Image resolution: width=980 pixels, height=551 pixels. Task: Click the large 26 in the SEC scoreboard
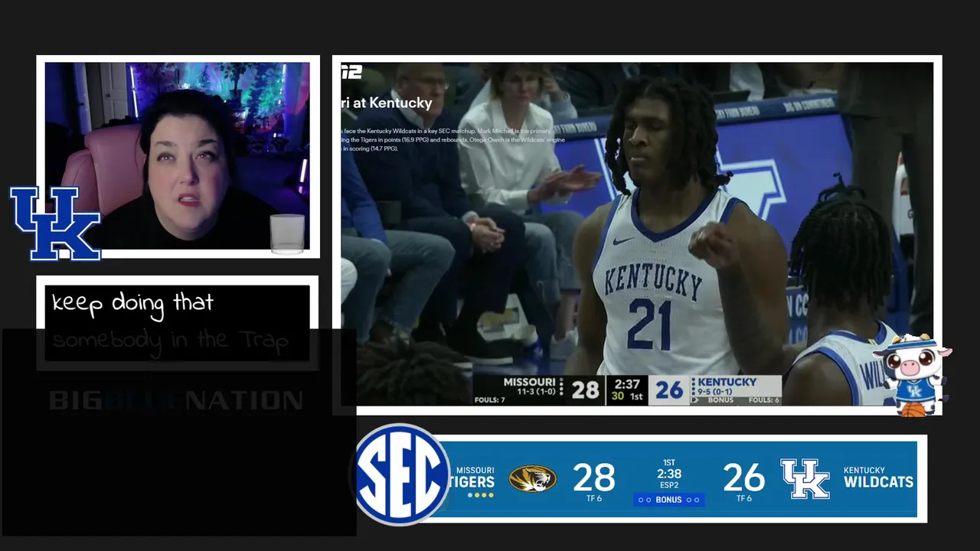pos(743,478)
